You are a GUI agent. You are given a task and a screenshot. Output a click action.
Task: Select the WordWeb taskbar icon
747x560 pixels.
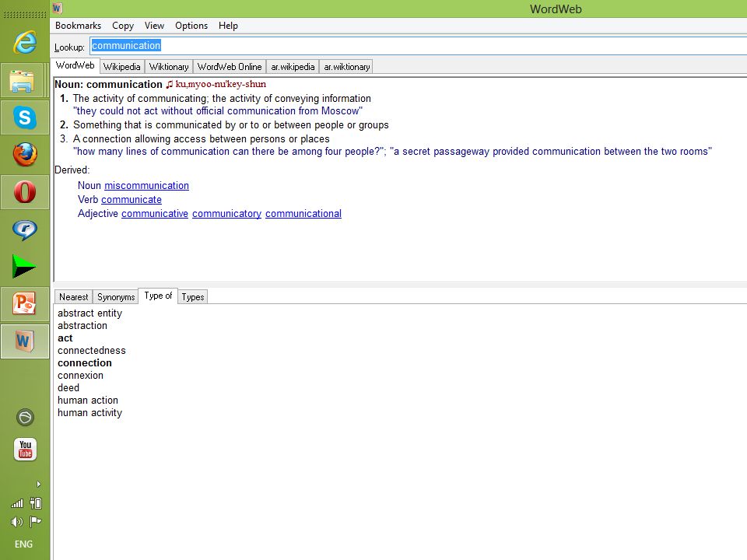click(24, 341)
